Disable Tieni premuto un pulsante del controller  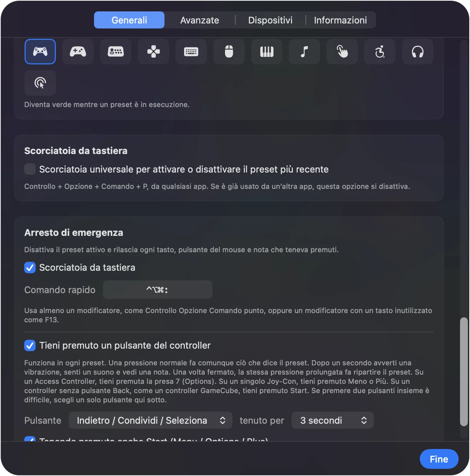tap(30, 345)
